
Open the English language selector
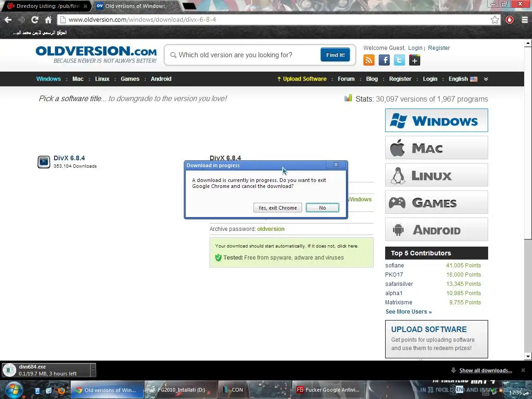pos(463,79)
